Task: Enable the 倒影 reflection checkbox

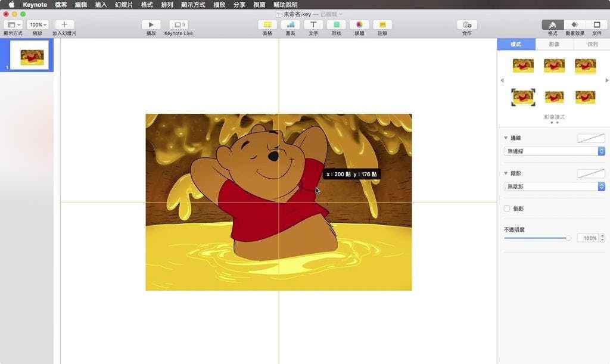Action: pyautogui.click(x=507, y=209)
